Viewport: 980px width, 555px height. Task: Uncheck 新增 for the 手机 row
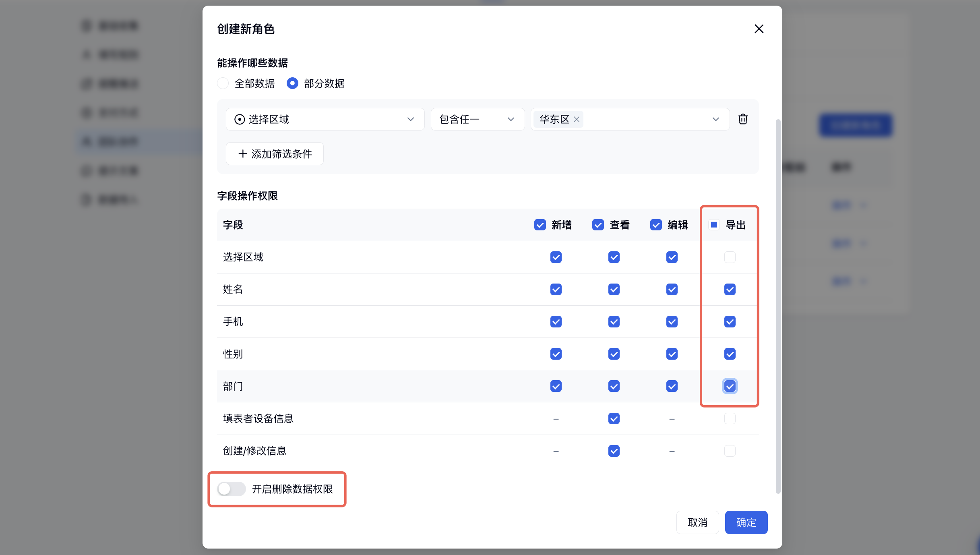556,321
